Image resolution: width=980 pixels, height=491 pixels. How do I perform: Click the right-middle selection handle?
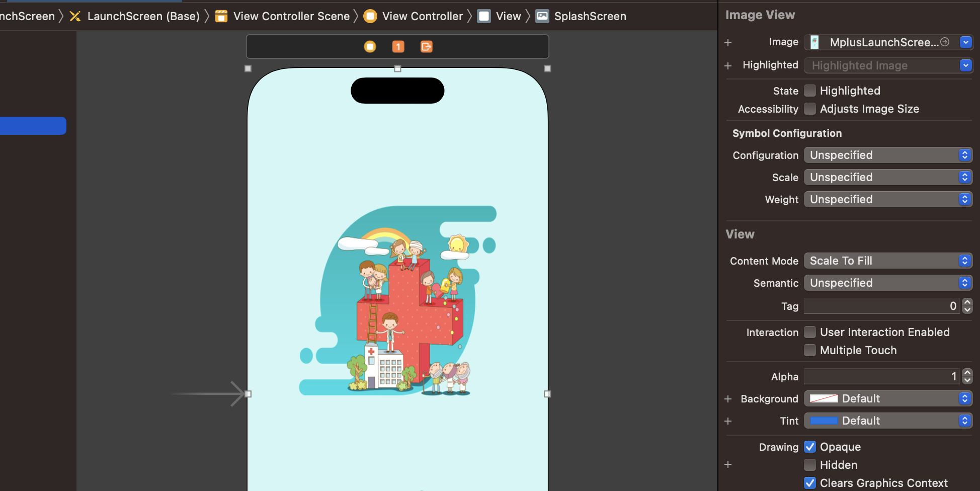click(x=547, y=394)
